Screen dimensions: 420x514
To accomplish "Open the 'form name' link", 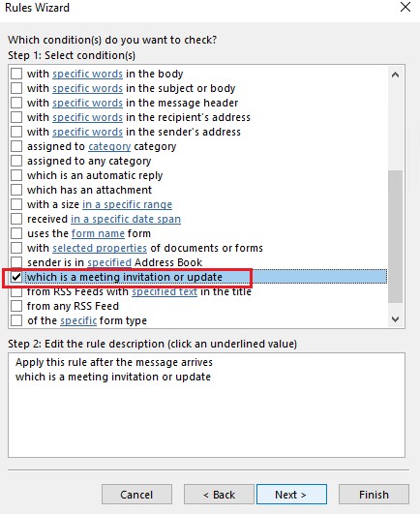I will tap(98, 233).
